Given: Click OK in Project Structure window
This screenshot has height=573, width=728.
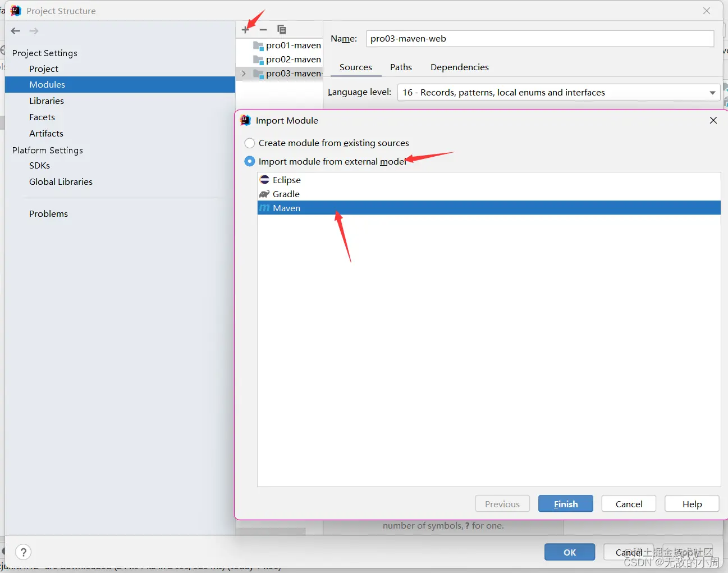Looking at the screenshot, I should (570, 552).
